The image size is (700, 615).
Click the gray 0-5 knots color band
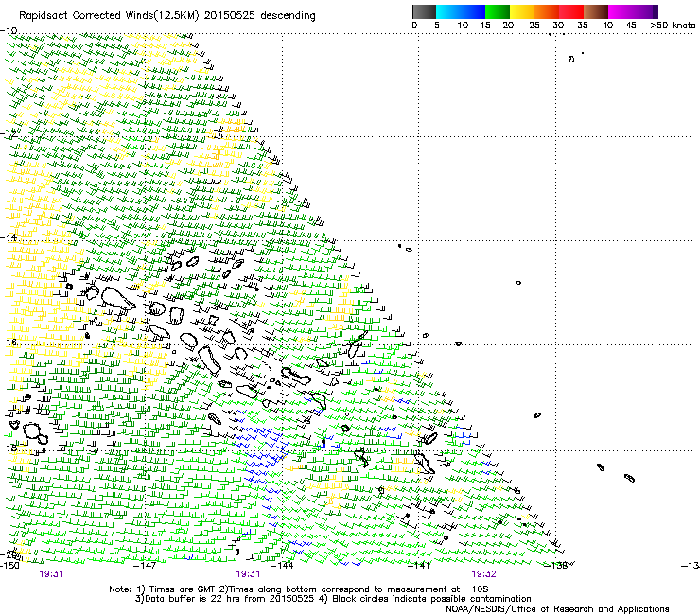424,11
